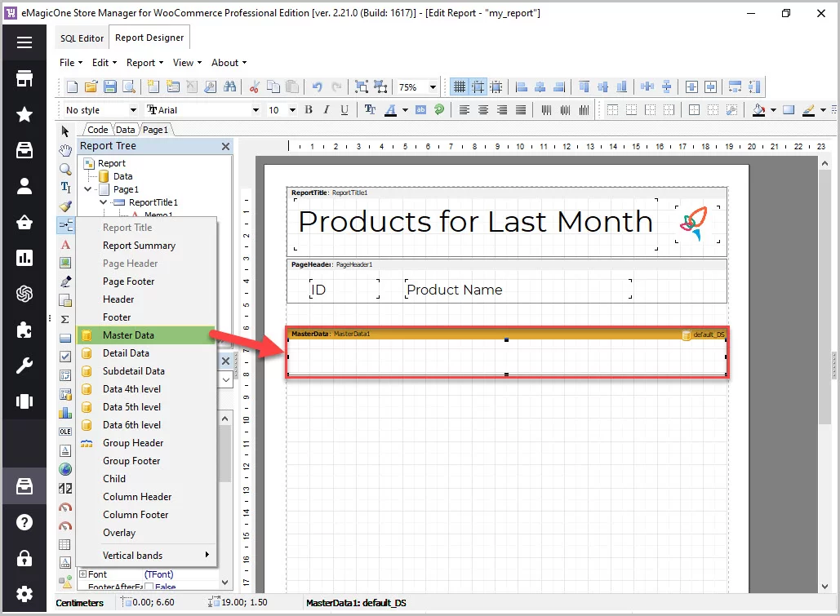The height and width of the screenshot is (616, 840).
Task: Select the Hand tool in left toolbox
Action: (65, 150)
